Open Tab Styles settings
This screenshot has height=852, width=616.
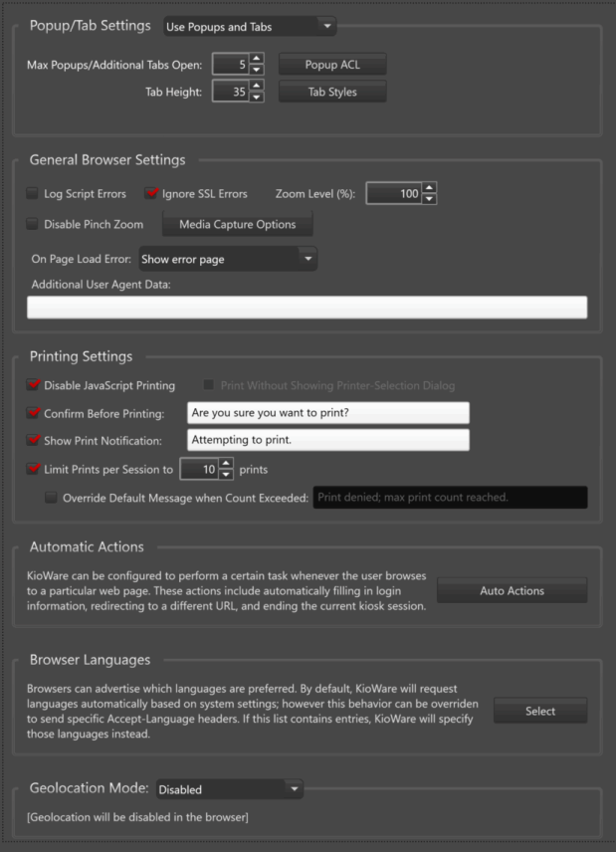pyautogui.click(x=332, y=92)
